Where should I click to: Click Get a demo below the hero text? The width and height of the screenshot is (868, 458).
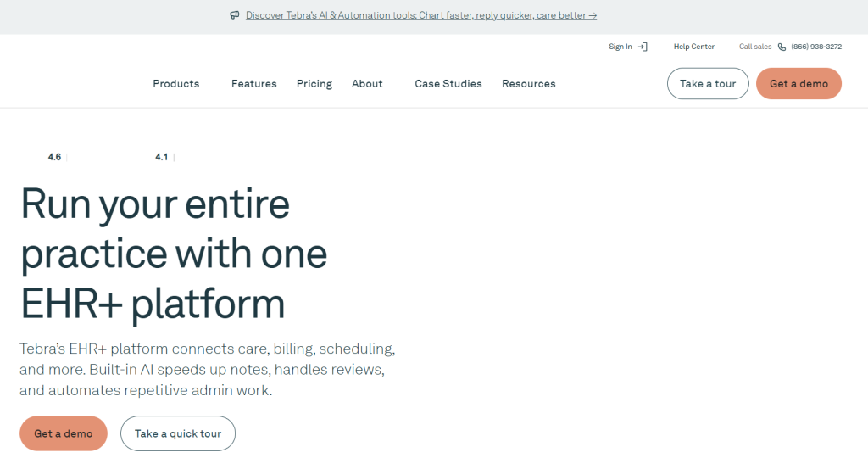click(x=64, y=433)
